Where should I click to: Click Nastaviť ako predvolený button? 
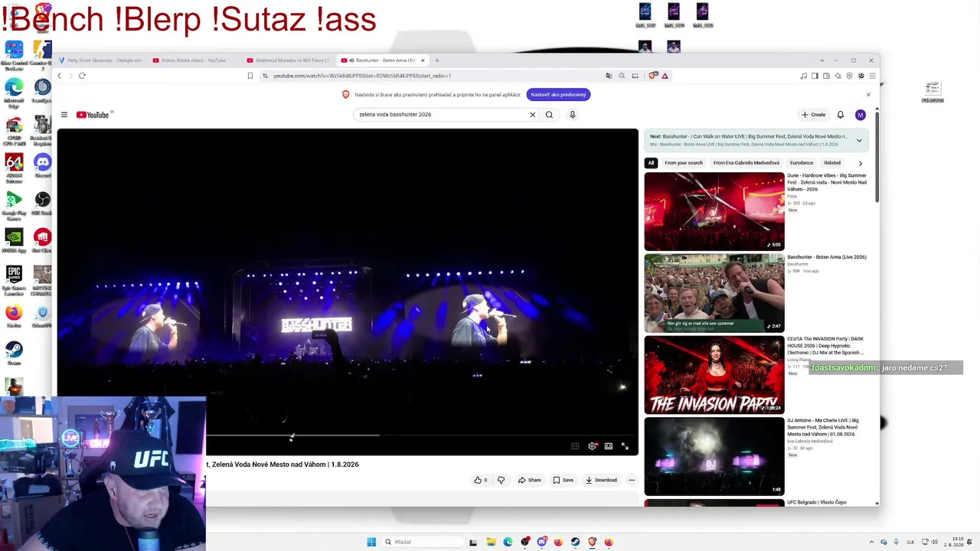tap(558, 95)
